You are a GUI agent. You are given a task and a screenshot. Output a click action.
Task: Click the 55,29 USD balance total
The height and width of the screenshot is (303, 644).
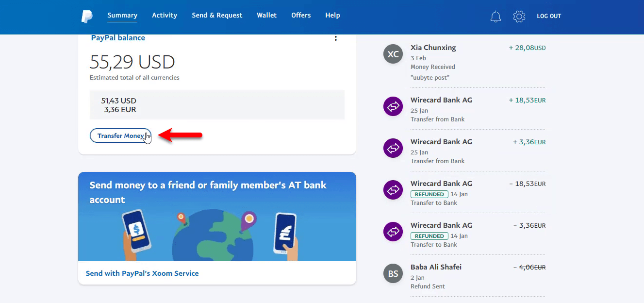(132, 62)
